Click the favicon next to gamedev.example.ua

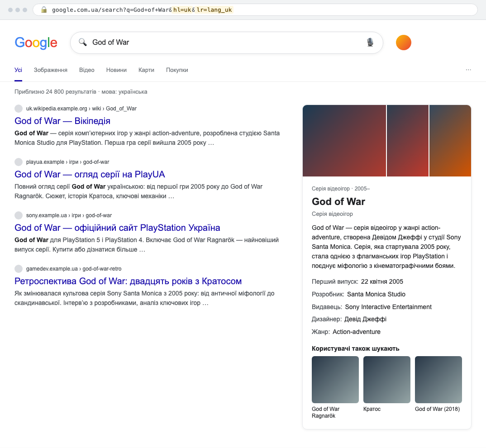tap(19, 268)
